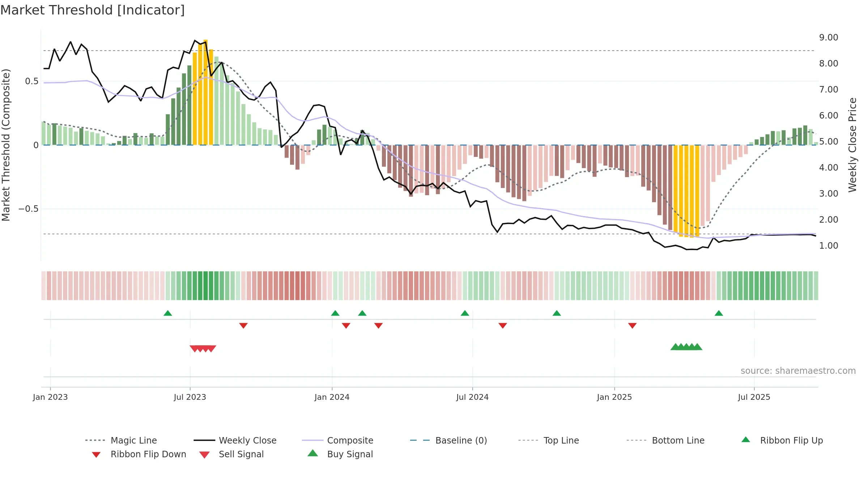
Task: Toggle the Ribbon Flip Up legend entry
Action: coord(782,440)
